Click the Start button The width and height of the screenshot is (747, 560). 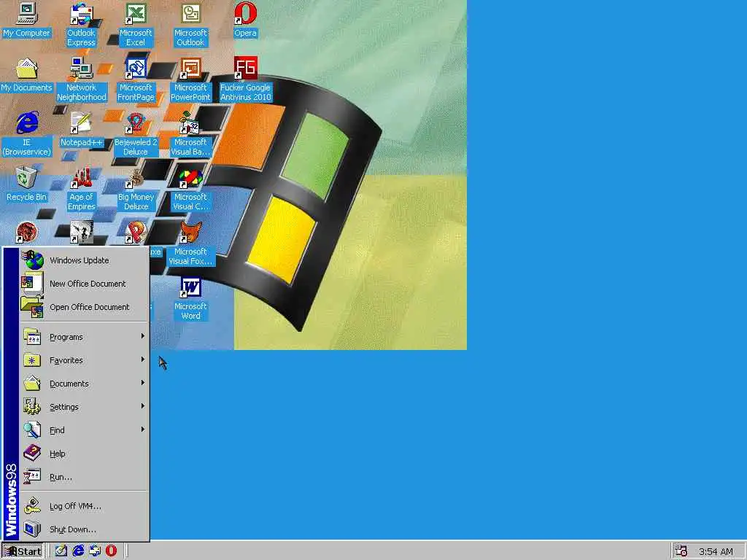(23, 551)
